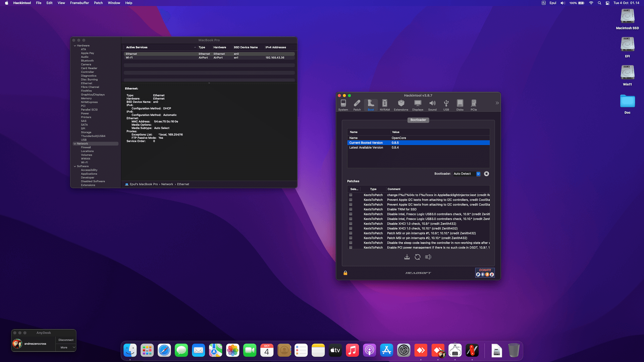Sort by Comment column header in Patches
Viewport: 644px width, 362px height.
[x=438, y=189]
